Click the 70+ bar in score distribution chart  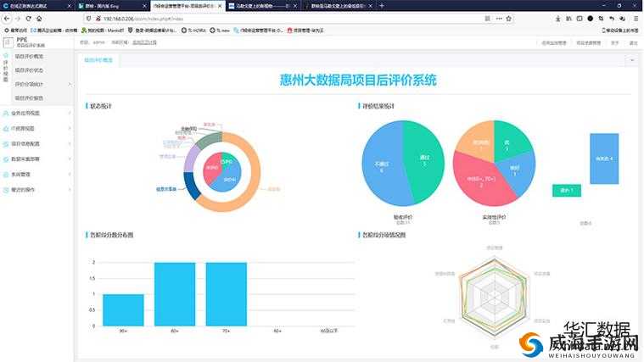pyautogui.click(x=227, y=294)
